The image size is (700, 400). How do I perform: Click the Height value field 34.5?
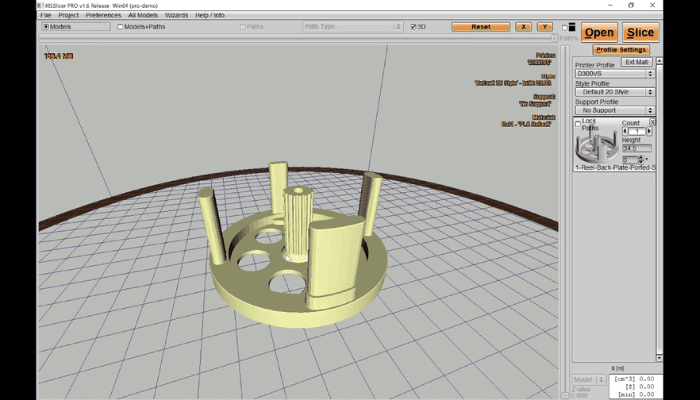[x=637, y=148]
